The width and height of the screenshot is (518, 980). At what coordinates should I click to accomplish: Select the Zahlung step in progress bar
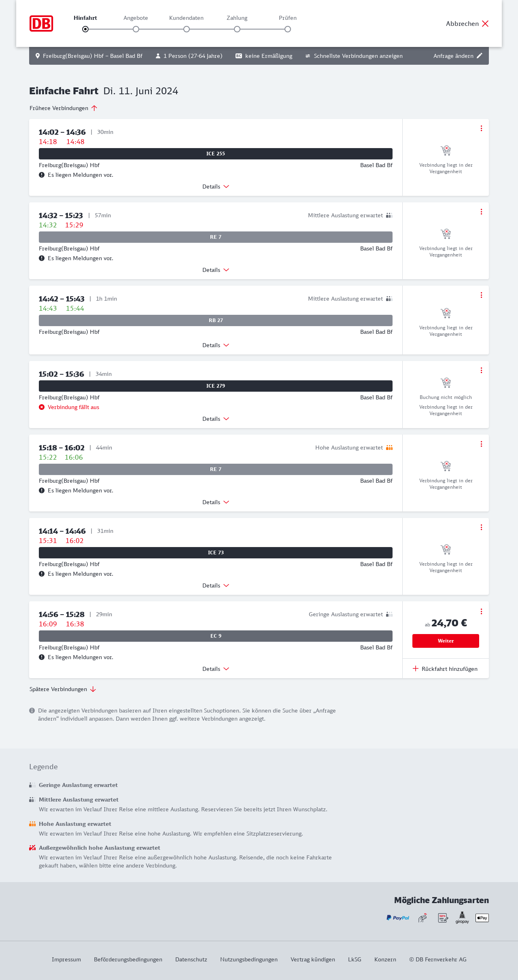pos(237,29)
